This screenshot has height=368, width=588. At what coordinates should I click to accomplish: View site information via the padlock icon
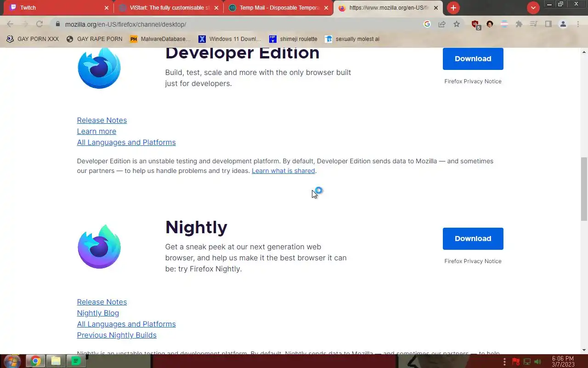click(x=57, y=24)
